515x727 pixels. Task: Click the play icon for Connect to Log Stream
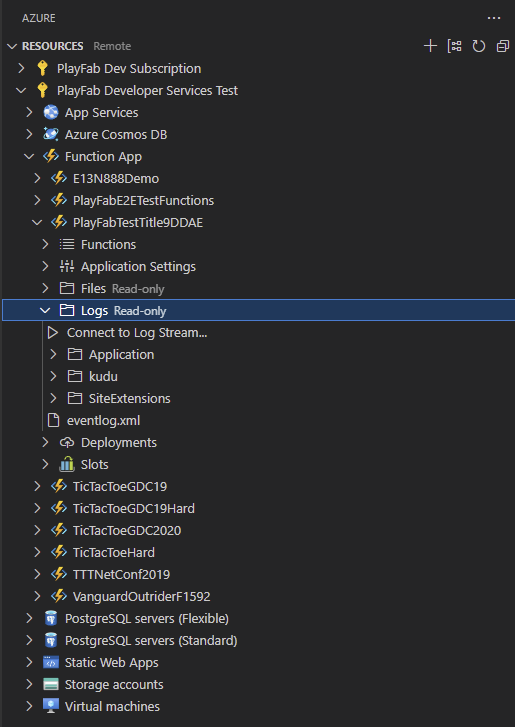pyautogui.click(x=53, y=332)
